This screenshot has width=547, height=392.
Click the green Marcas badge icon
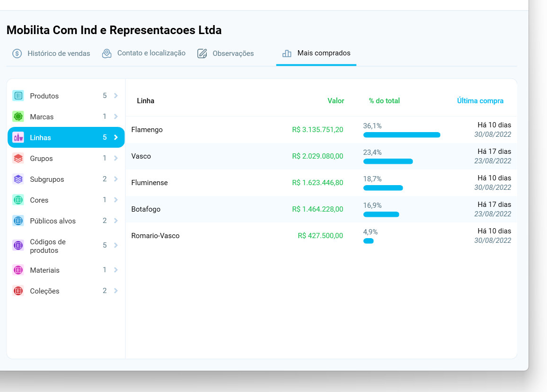click(x=18, y=116)
